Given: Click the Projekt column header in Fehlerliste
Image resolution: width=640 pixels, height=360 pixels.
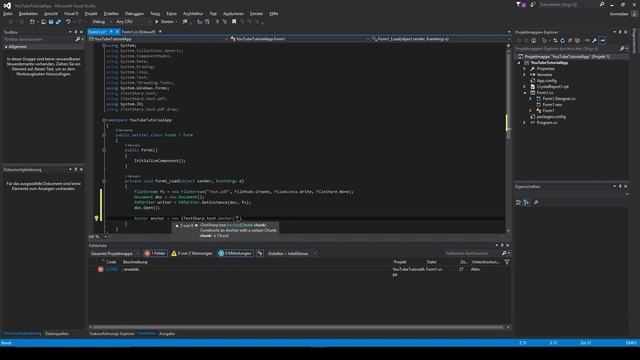Looking at the screenshot, I should [x=400, y=262].
